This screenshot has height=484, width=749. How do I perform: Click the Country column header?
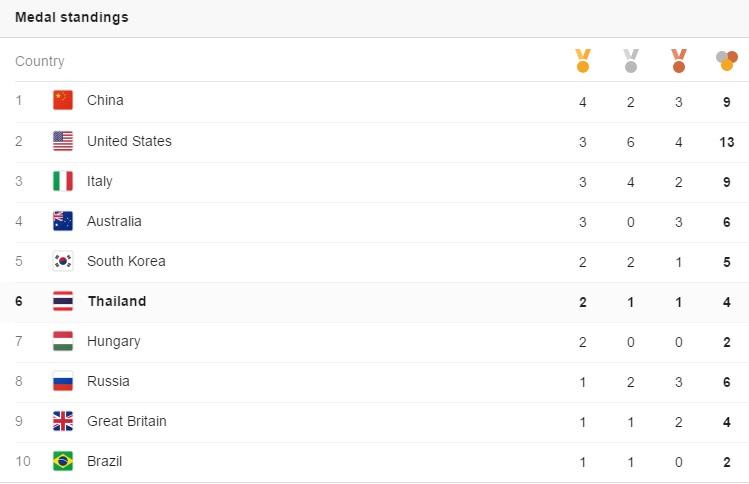40,61
